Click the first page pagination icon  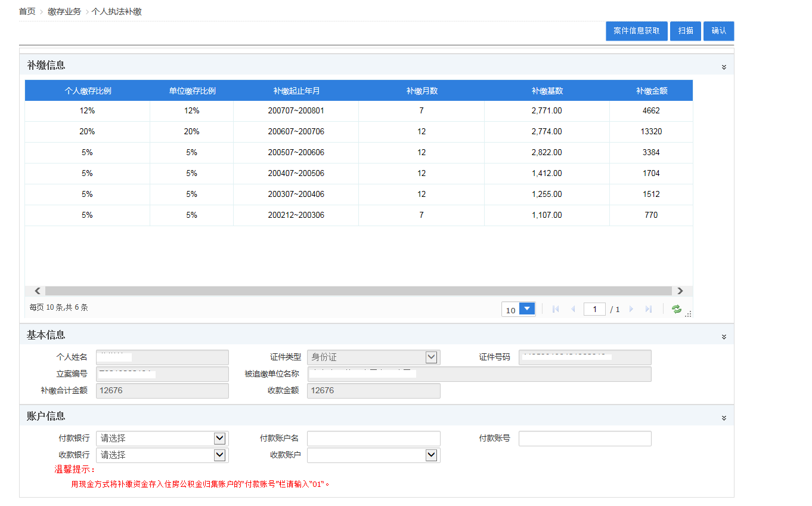[x=556, y=309]
